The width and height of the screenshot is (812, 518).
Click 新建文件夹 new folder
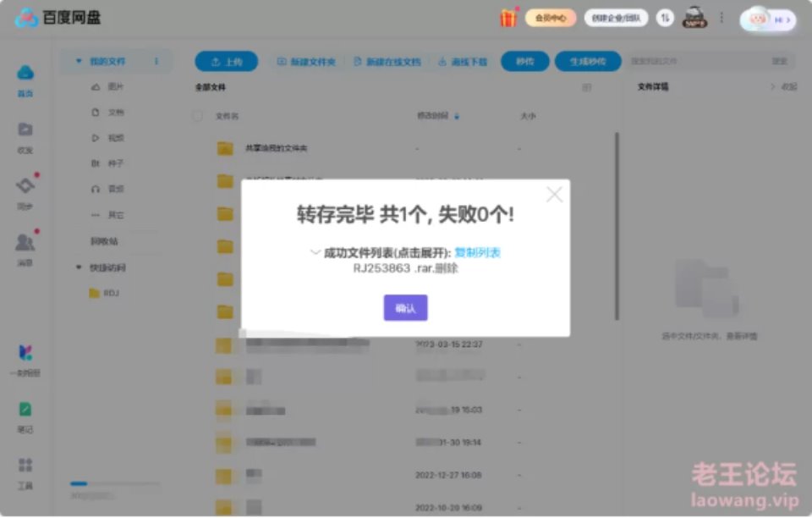pos(306,62)
